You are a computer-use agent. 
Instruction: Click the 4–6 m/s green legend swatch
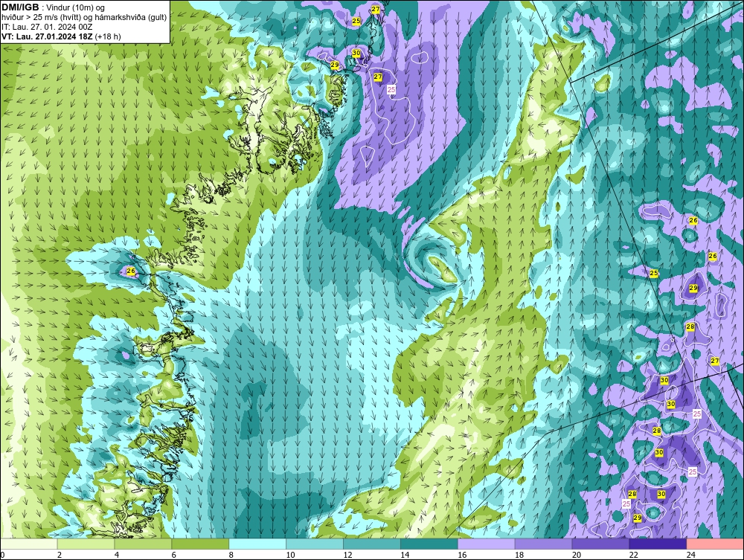tap(143, 544)
